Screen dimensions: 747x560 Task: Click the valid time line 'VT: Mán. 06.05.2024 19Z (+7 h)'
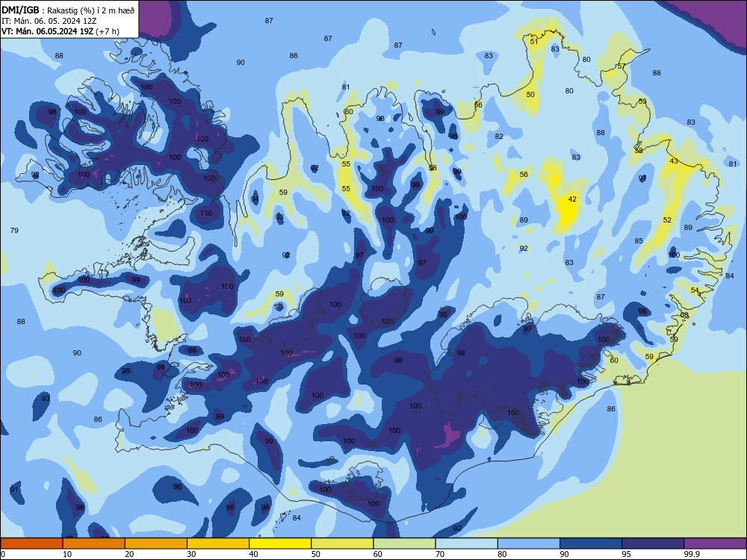(x=61, y=31)
